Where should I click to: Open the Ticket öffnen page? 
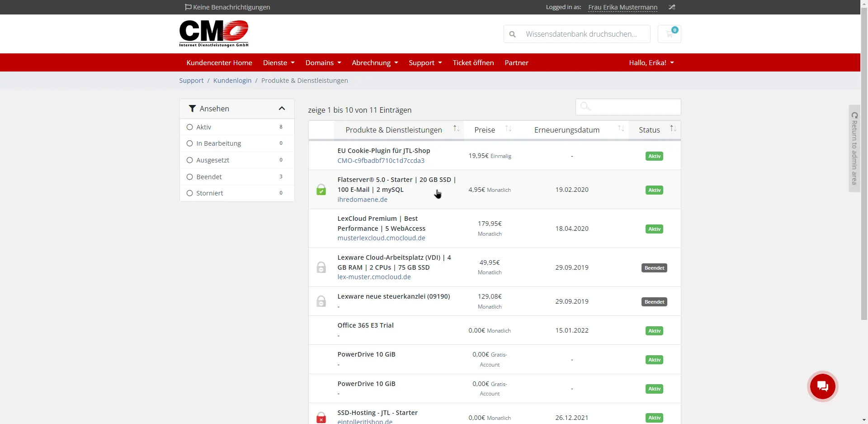tap(473, 63)
